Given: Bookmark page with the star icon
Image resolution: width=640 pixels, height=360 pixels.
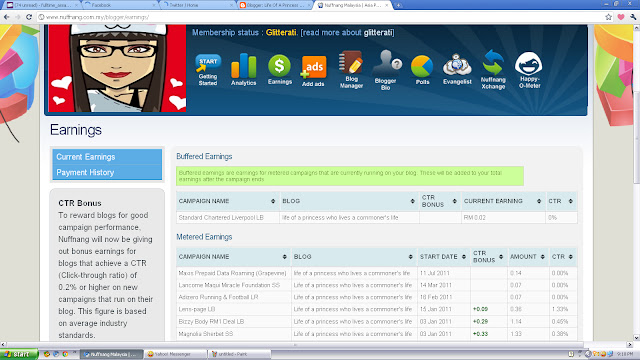Looking at the screenshot, I should point(608,17).
